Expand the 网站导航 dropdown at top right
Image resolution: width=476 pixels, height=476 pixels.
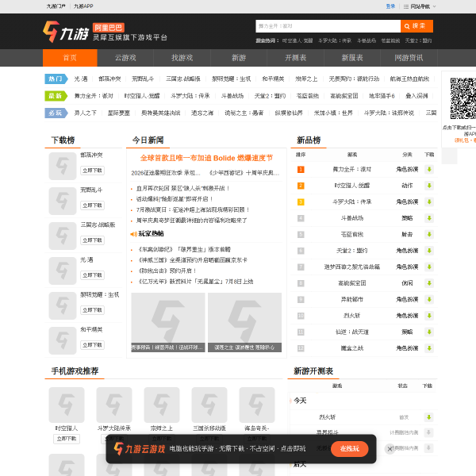[420, 6]
